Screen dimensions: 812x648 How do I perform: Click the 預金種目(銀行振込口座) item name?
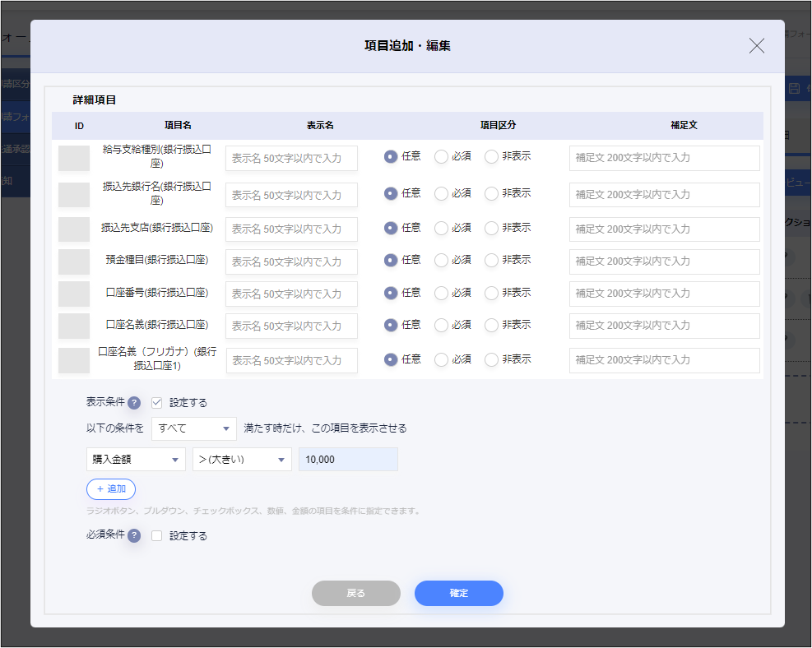pos(157,260)
